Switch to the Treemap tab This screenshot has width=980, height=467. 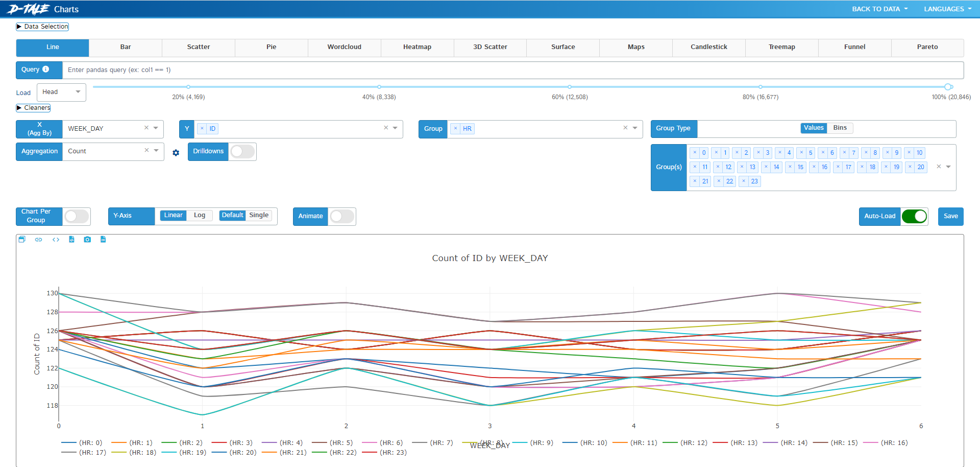pos(782,47)
